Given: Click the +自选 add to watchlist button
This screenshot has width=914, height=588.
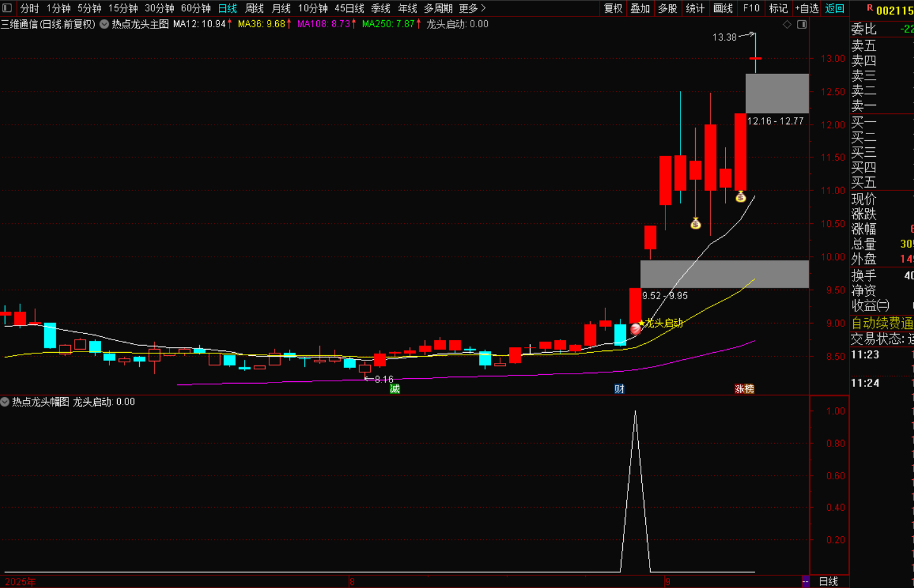Looking at the screenshot, I should point(806,8).
